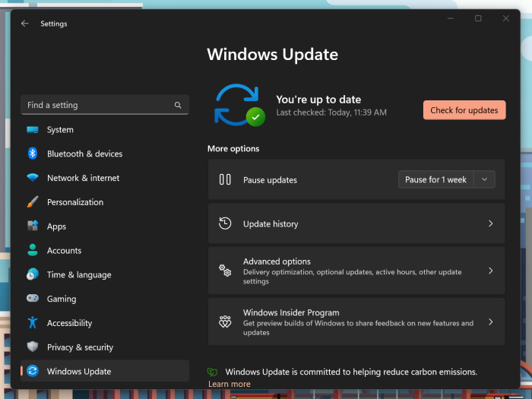This screenshot has height=399, width=532.
Task: Open Apps settings
Action: click(x=105, y=226)
